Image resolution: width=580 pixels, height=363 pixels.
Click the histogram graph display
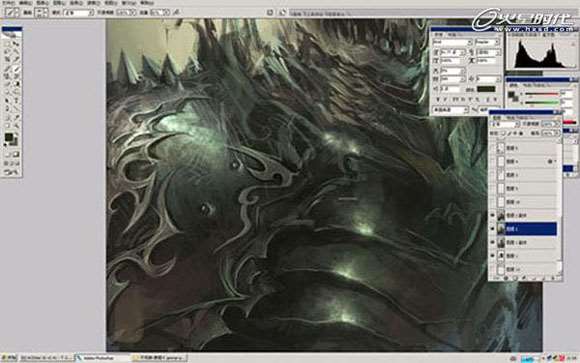[x=540, y=54]
